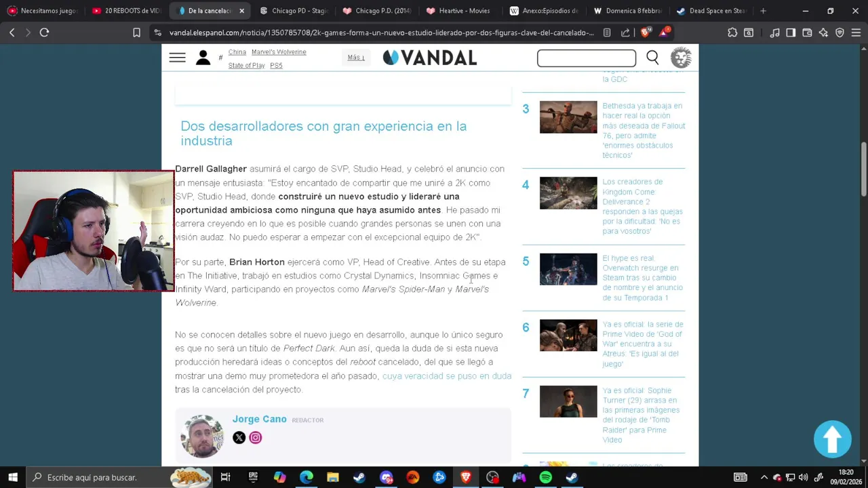Open the Fallout 76 Bethesda article link

[x=644, y=131]
